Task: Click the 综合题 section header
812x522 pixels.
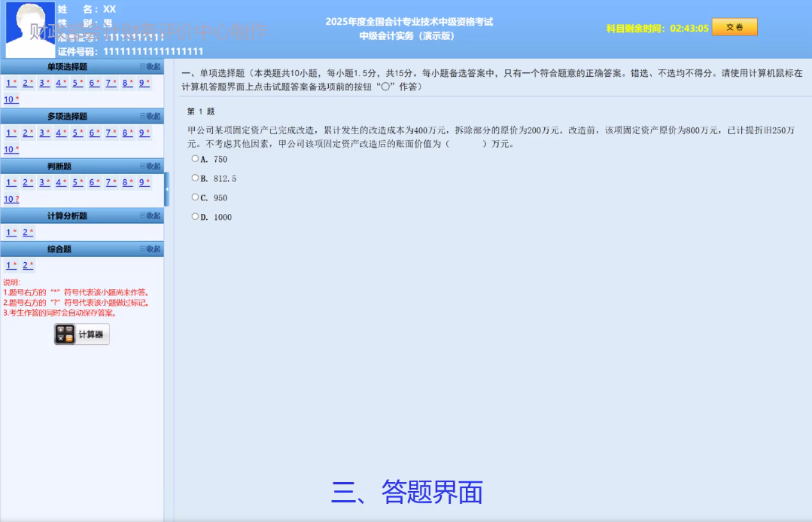Action: coord(60,249)
